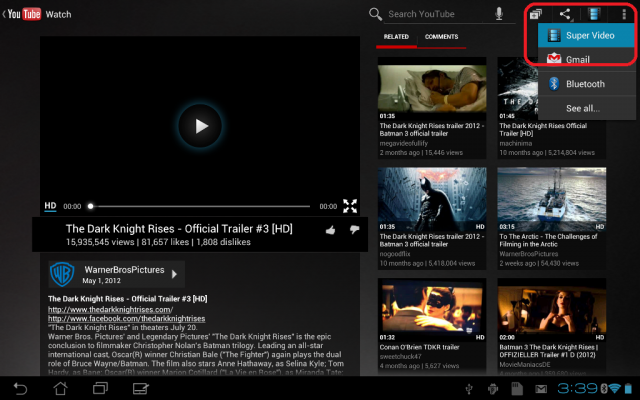Open the nogoodflix Batman trailer thumbnail
The height and width of the screenshot is (400, 640).
click(432, 199)
